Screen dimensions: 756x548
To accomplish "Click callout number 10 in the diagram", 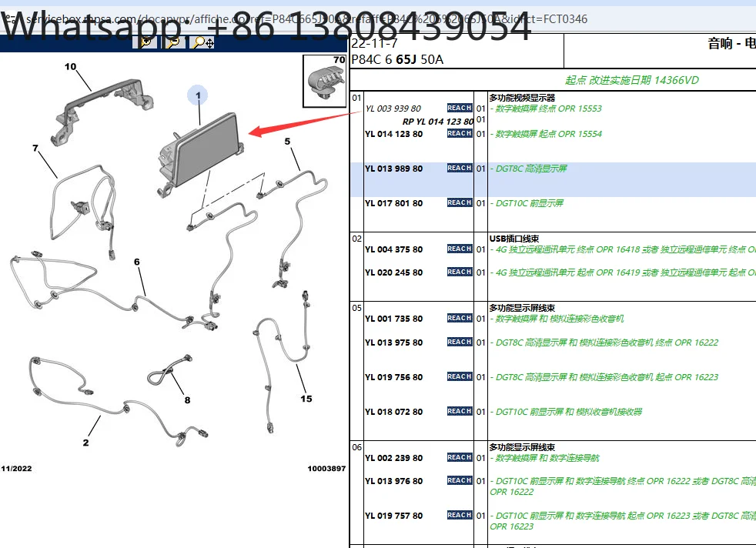I will click(x=70, y=66).
